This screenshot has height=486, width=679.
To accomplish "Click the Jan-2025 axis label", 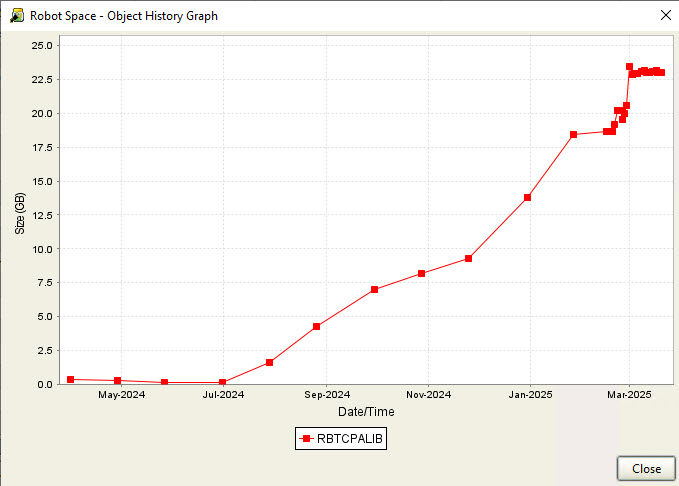I will [530, 395].
